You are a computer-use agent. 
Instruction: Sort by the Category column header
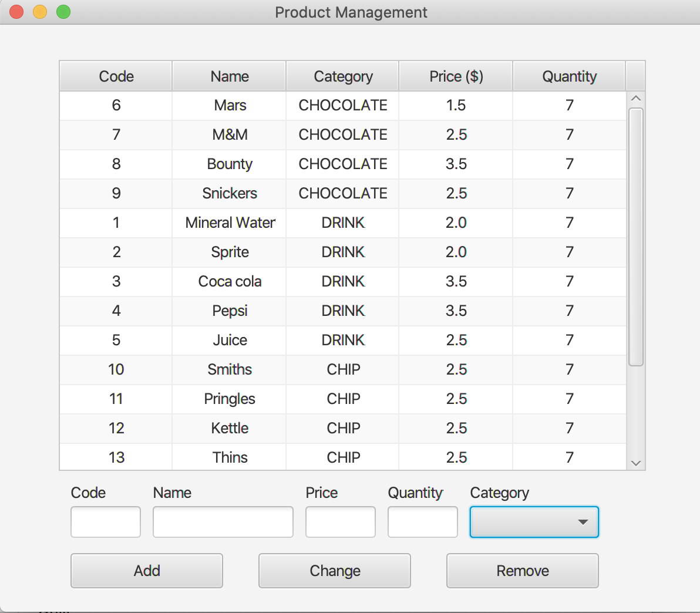(x=343, y=76)
